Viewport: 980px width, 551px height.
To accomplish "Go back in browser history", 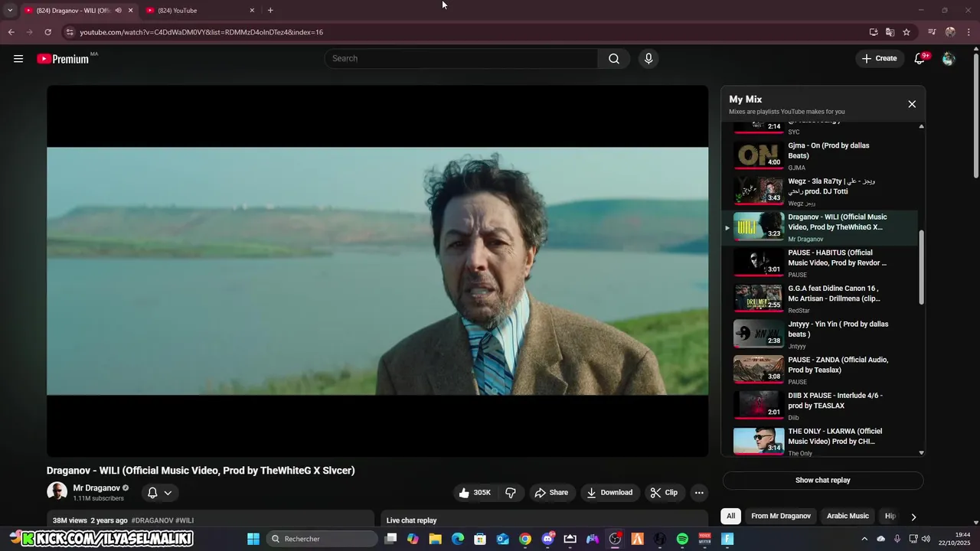I will pos(11,32).
